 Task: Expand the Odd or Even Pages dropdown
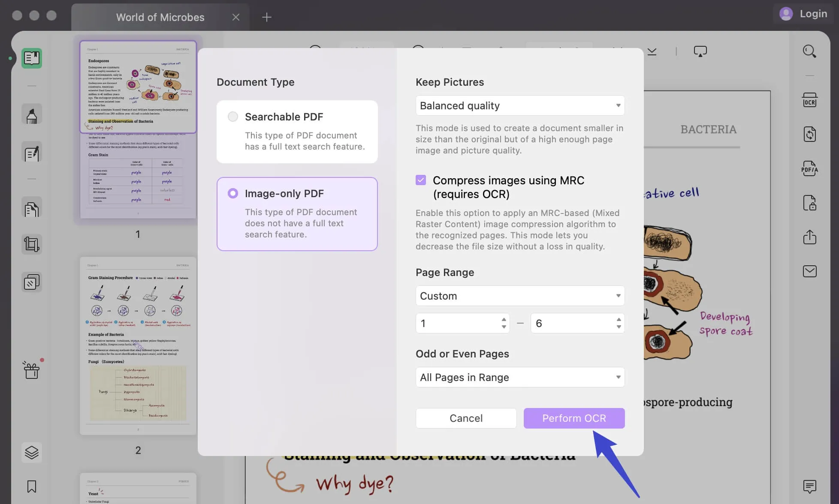tap(519, 377)
